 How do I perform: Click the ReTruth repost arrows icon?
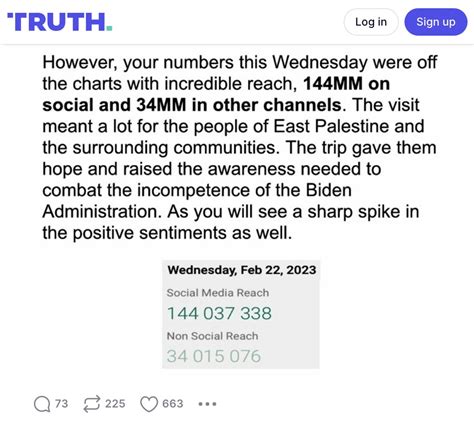[92, 404]
